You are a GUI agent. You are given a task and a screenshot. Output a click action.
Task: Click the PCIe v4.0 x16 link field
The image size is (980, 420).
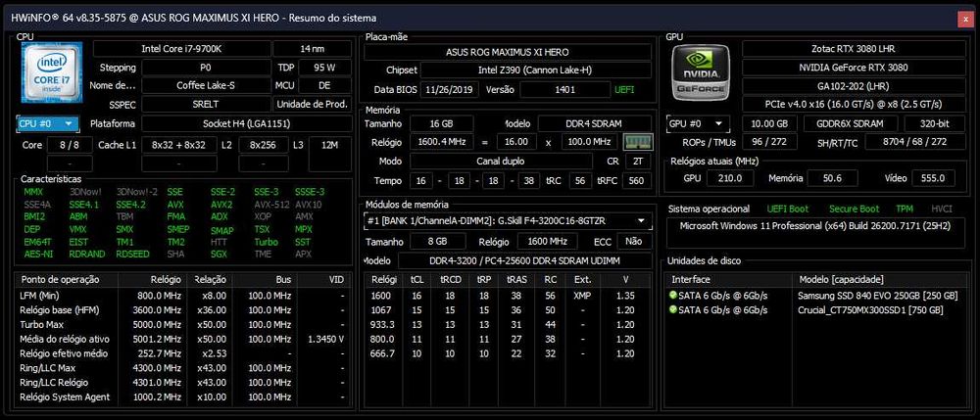pos(854,104)
